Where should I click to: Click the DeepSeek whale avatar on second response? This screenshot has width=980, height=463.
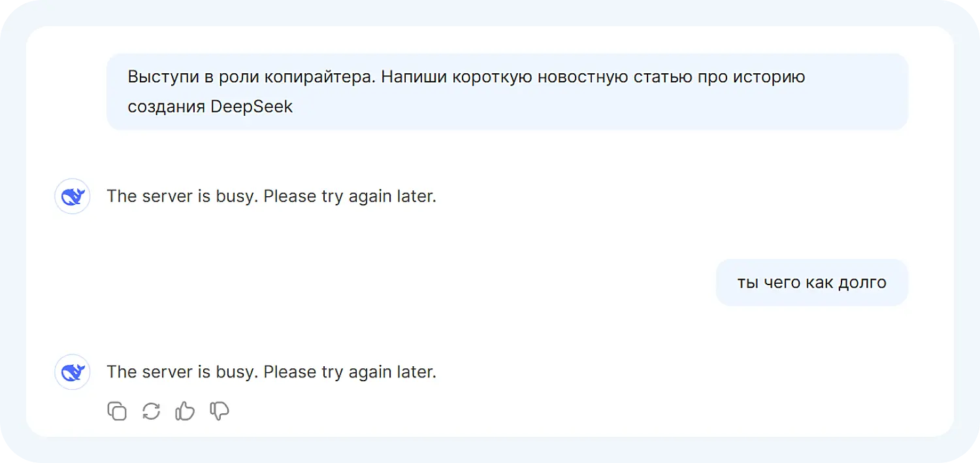pos(72,372)
